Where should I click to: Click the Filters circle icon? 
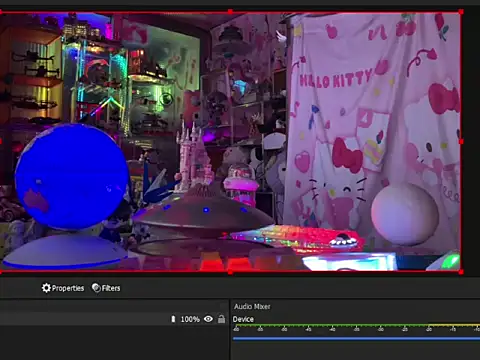coord(96,288)
